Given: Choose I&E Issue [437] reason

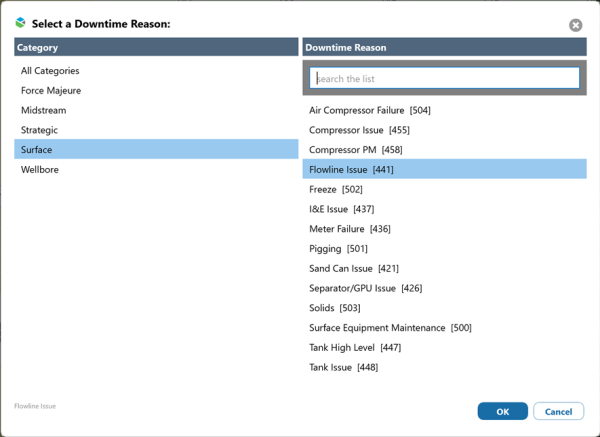Looking at the screenshot, I should (x=342, y=209).
